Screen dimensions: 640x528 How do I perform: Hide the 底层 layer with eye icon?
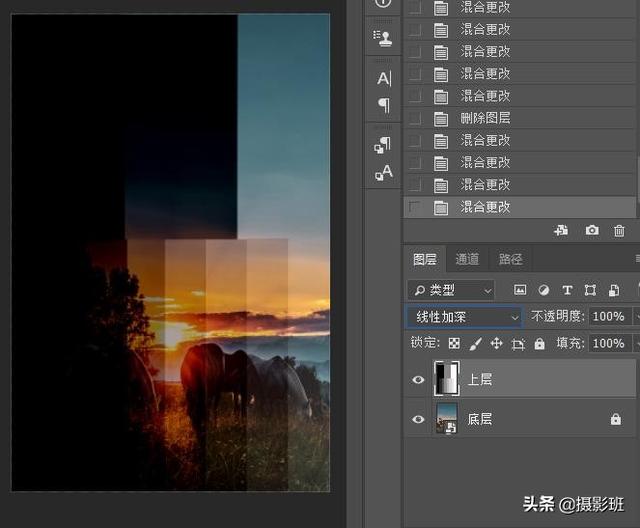pos(418,419)
